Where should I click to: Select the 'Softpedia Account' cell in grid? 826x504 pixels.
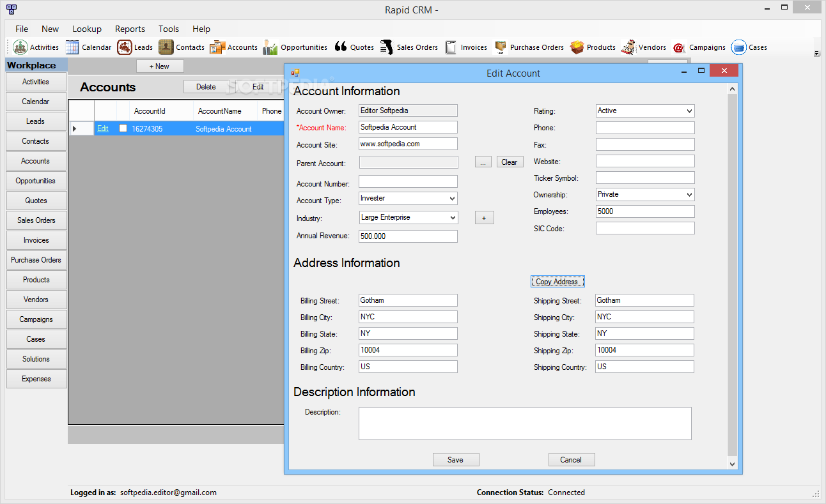(x=225, y=128)
